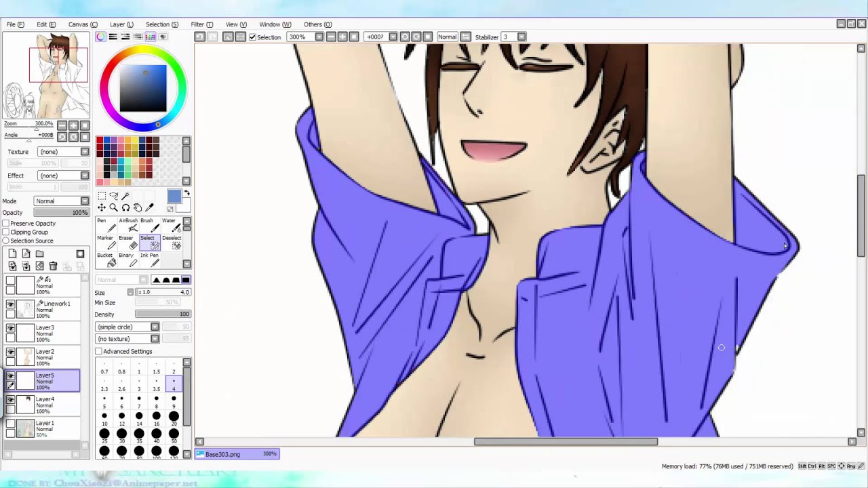Screen dimensions: 868x488
Task: Click the navigator preview thumbnail
Action: [46, 75]
